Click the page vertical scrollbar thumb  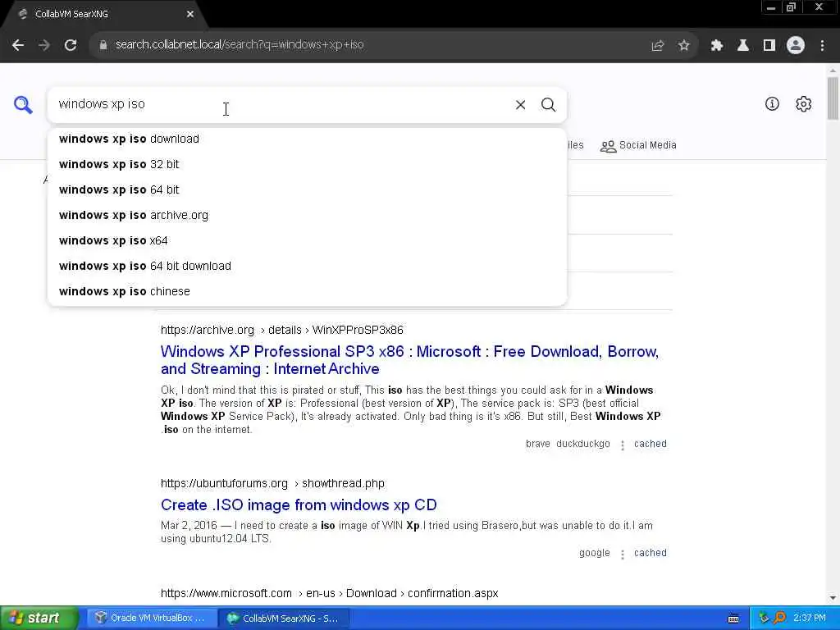833,98
